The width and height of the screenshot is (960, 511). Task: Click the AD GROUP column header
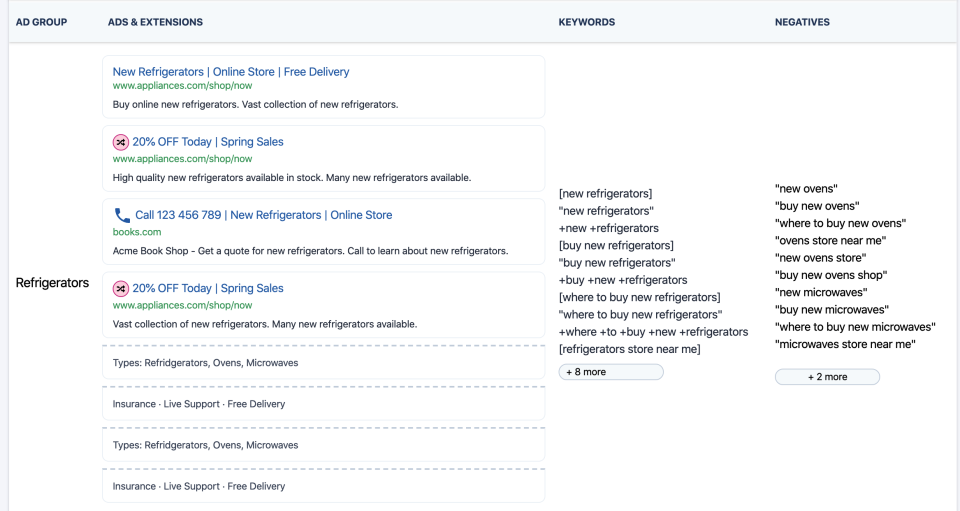[41, 22]
